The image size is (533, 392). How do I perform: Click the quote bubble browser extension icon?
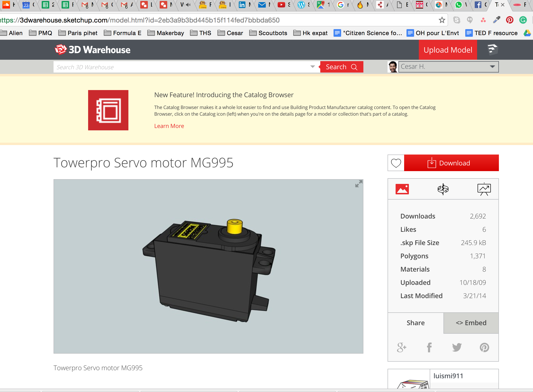[470, 20]
